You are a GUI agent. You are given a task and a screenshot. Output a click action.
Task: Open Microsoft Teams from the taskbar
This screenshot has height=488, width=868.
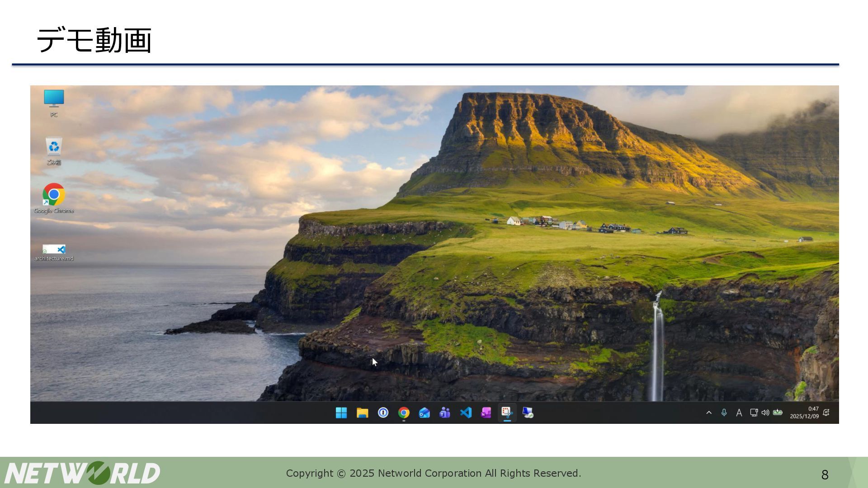[x=445, y=413]
